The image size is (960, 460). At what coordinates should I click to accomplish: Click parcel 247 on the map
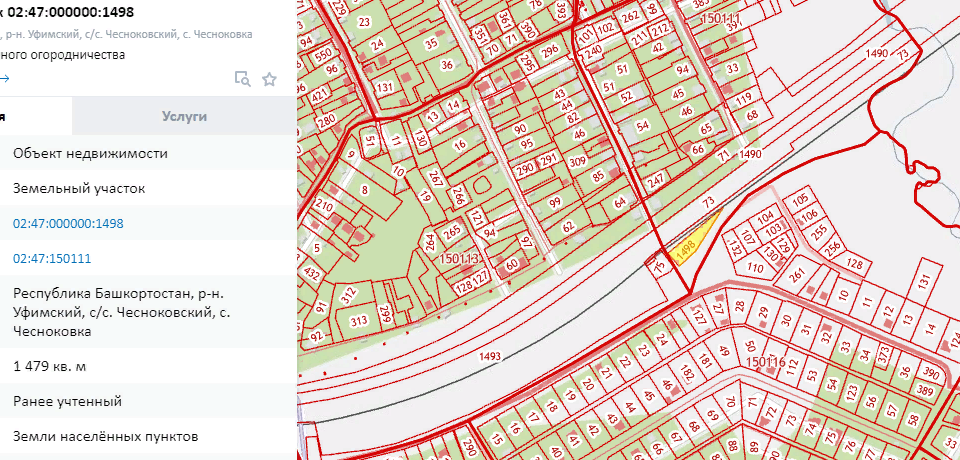[x=655, y=183]
